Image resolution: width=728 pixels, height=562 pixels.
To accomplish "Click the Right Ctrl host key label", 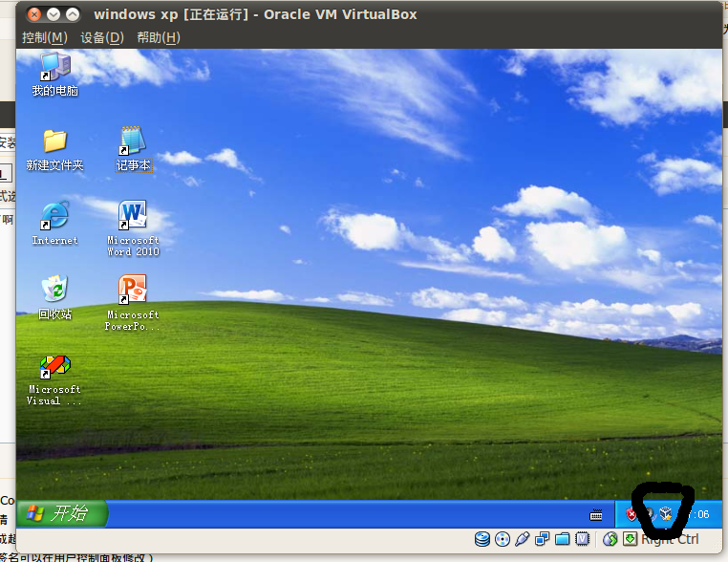I will click(x=670, y=539).
